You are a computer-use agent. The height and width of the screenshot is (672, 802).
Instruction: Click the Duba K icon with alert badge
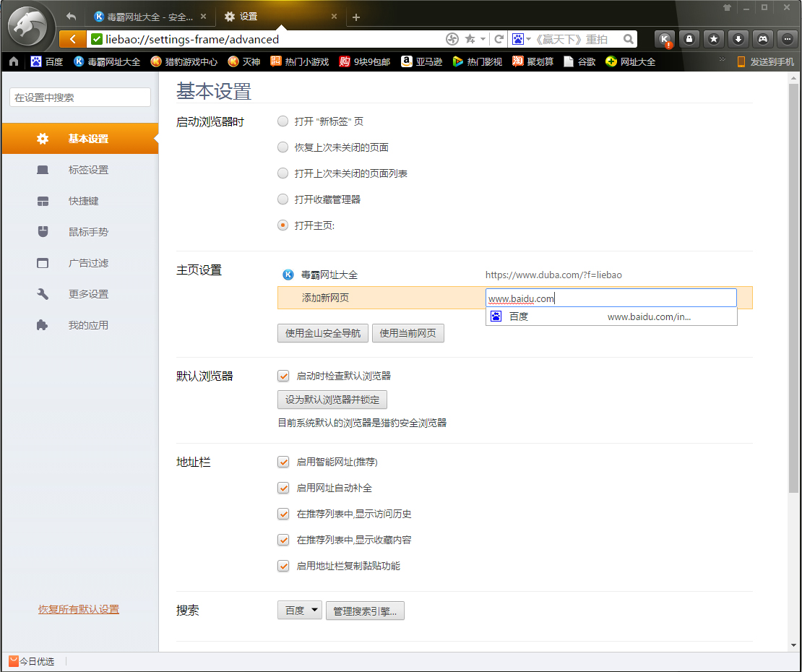point(664,39)
